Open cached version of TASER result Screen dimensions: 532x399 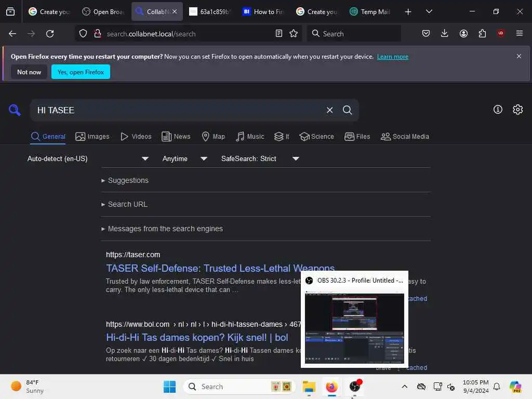(x=417, y=299)
